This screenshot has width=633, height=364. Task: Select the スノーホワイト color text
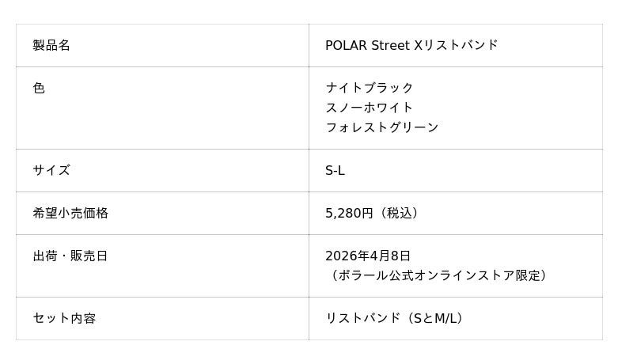[370, 108]
